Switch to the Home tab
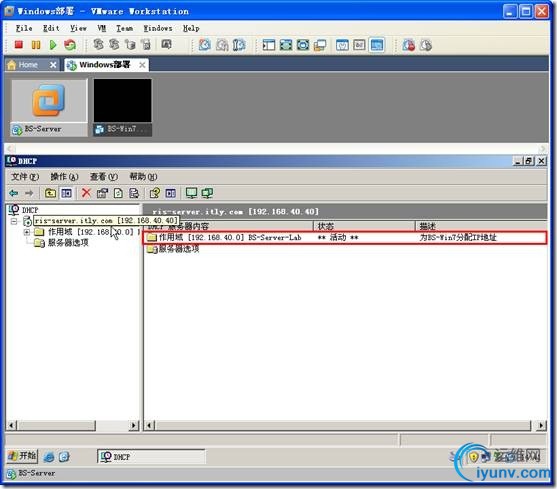Viewport: 557px width, 489px height. [x=28, y=65]
